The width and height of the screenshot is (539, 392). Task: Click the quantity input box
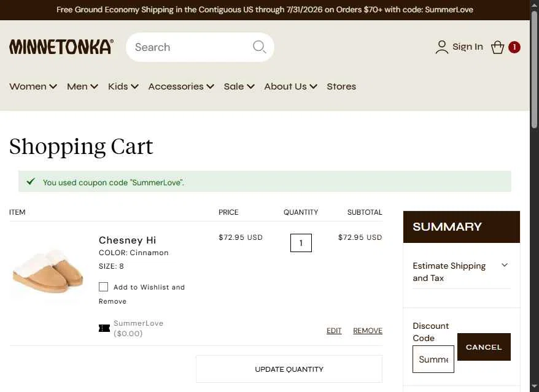coord(301,243)
